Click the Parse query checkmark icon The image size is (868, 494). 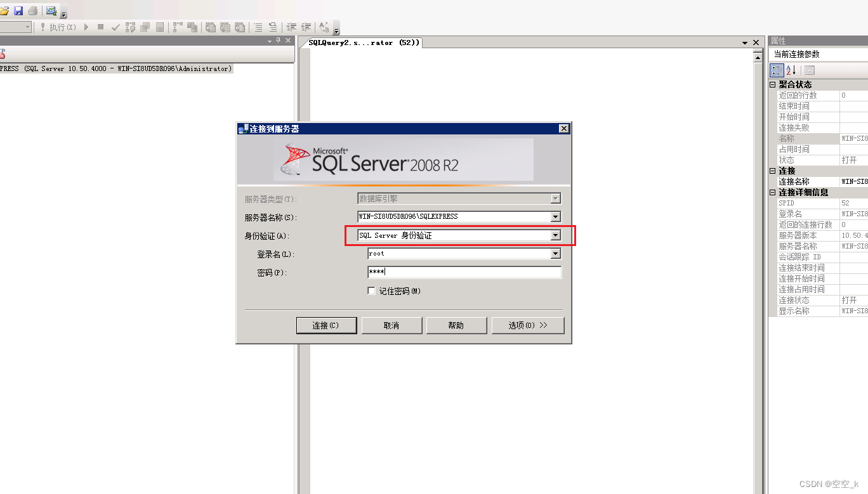(x=115, y=27)
